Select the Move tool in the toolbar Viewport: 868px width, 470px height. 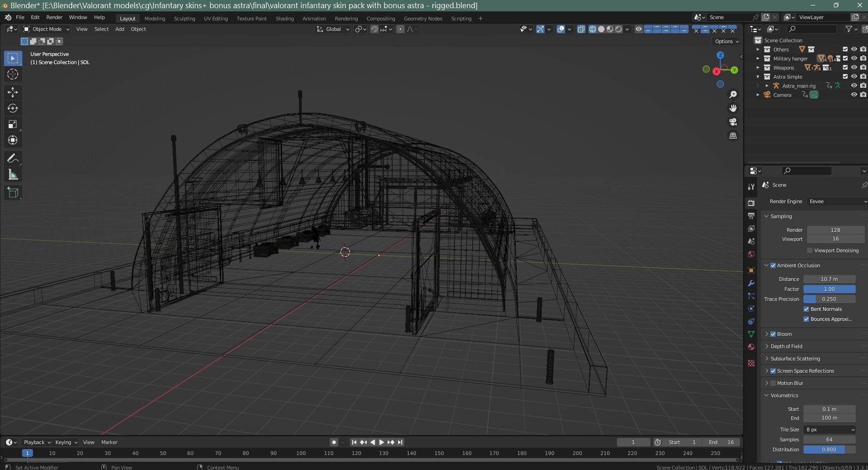point(13,92)
